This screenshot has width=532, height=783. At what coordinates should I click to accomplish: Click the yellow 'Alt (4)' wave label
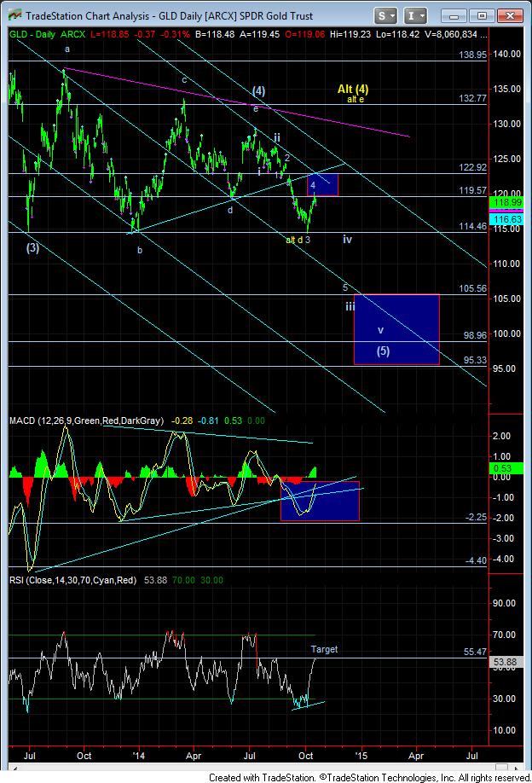(353, 90)
